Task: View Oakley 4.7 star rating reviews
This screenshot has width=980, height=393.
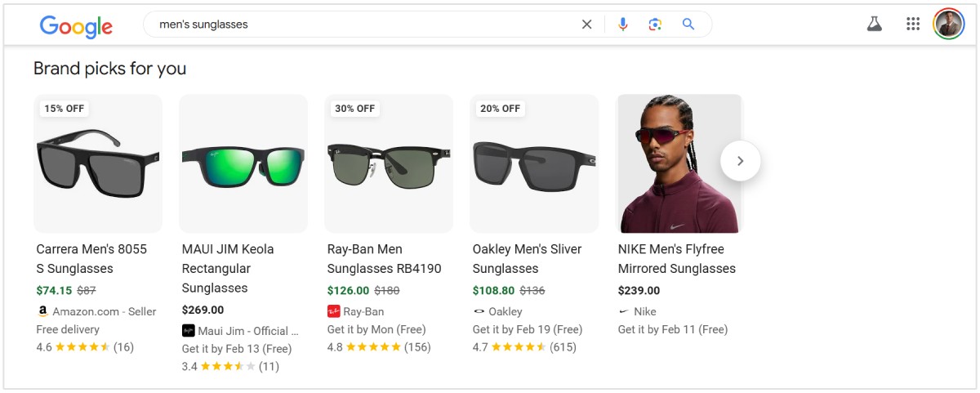Action: [523, 347]
